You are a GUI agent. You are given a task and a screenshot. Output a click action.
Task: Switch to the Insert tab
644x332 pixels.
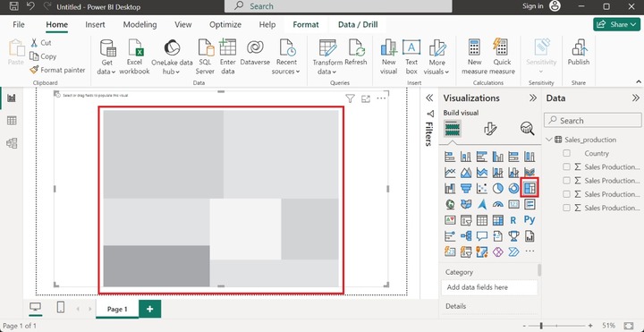click(x=96, y=25)
